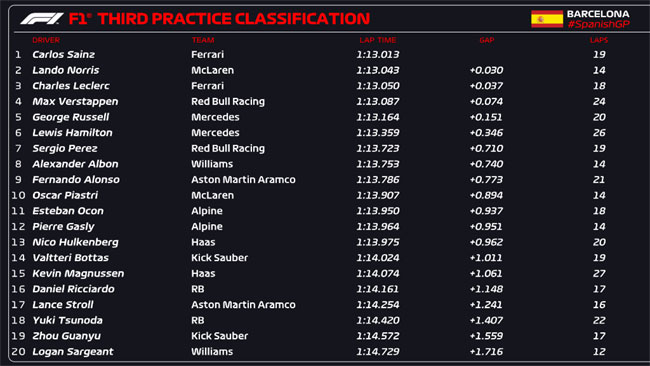Select the TEAM column header
This screenshot has height=366, width=650.
pos(203,40)
